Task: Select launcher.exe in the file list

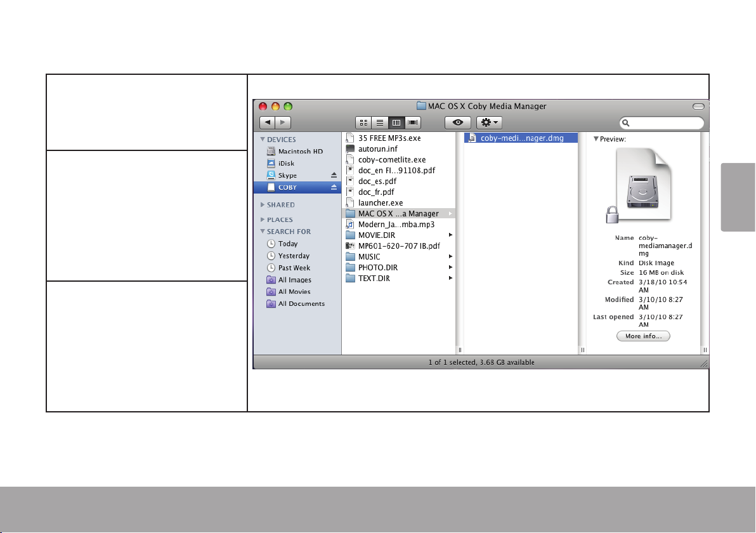Action: [399, 203]
